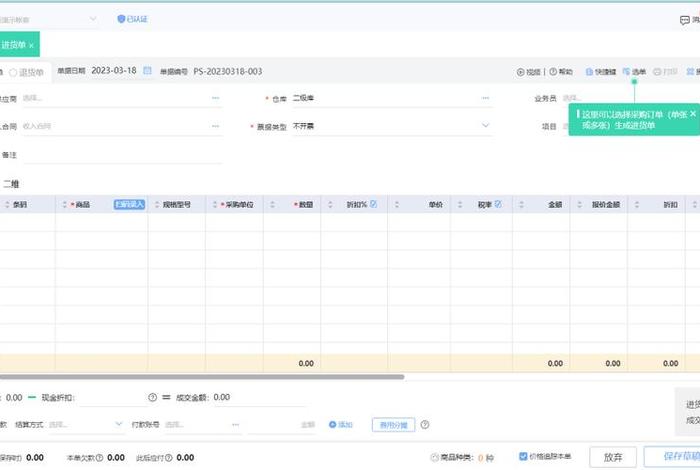Click the 添加 add payment icon
Image resolution: width=700 pixels, height=470 pixels.
(x=333, y=424)
